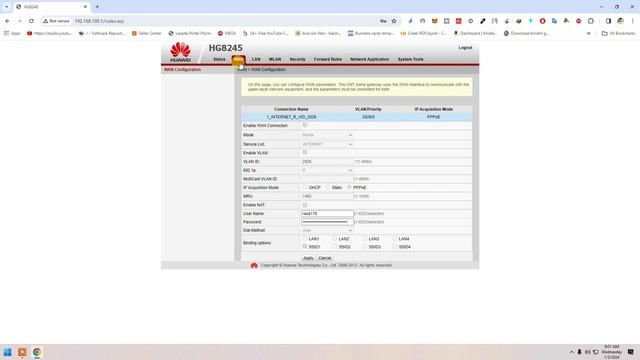Click the Apply button
Image resolution: width=640 pixels, height=360 pixels.
pyautogui.click(x=308, y=258)
